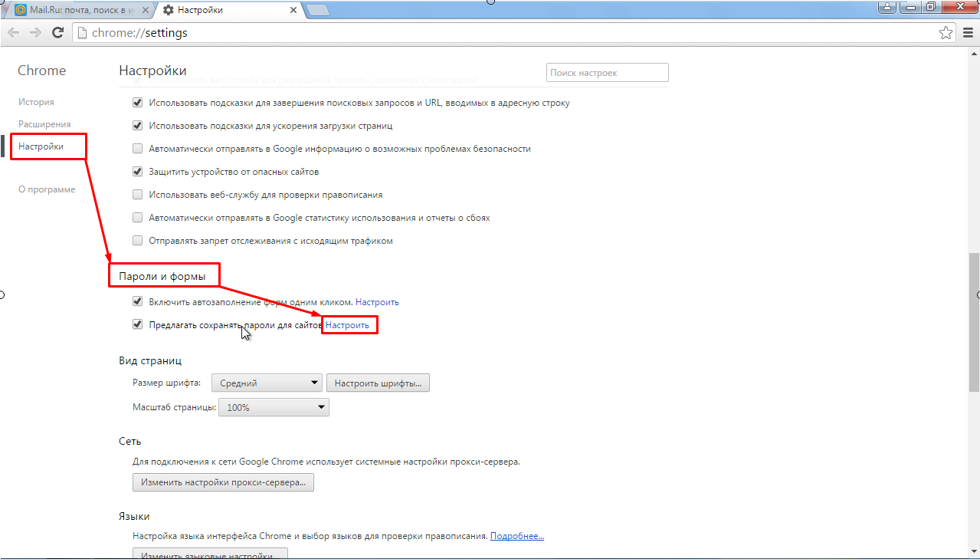Click the Подробнее link under Языки

(x=517, y=535)
